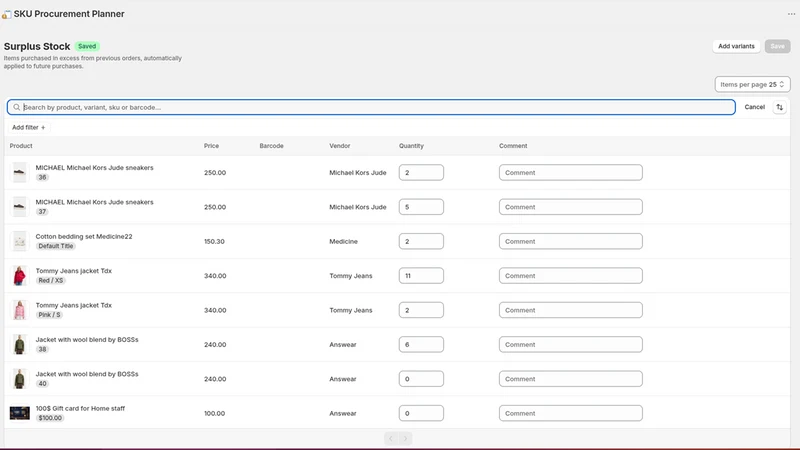Edit quantity for BOSSs wool jacket size 38
Screen dimensions: 800x450
click(x=421, y=344)
